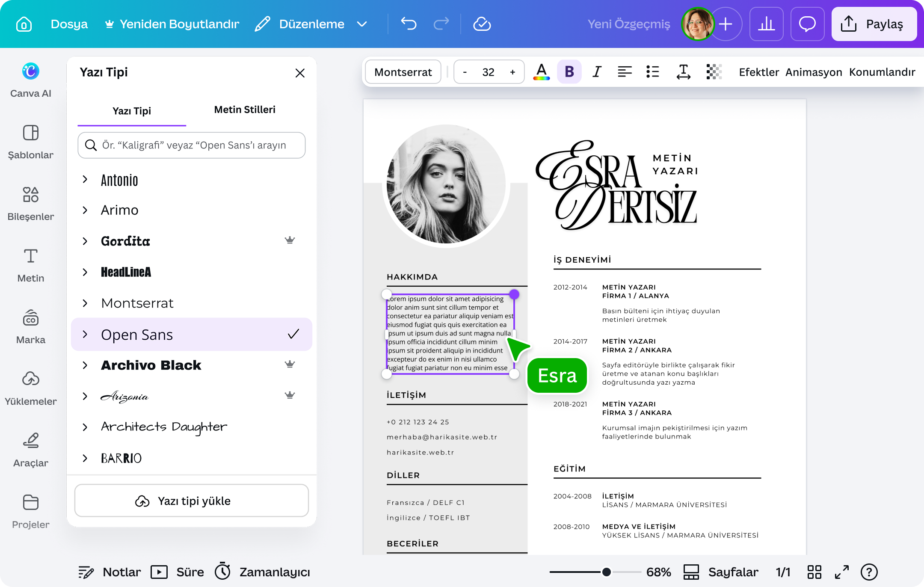Open Canva AI assistant
Screen dimensions: 924x587
pyautogui.click(x=30, y=80)
